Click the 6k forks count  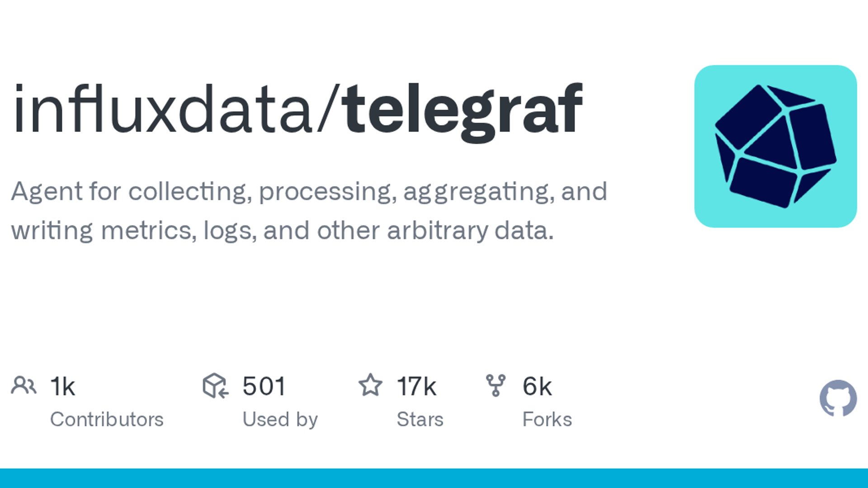click(x=537, y=387)
